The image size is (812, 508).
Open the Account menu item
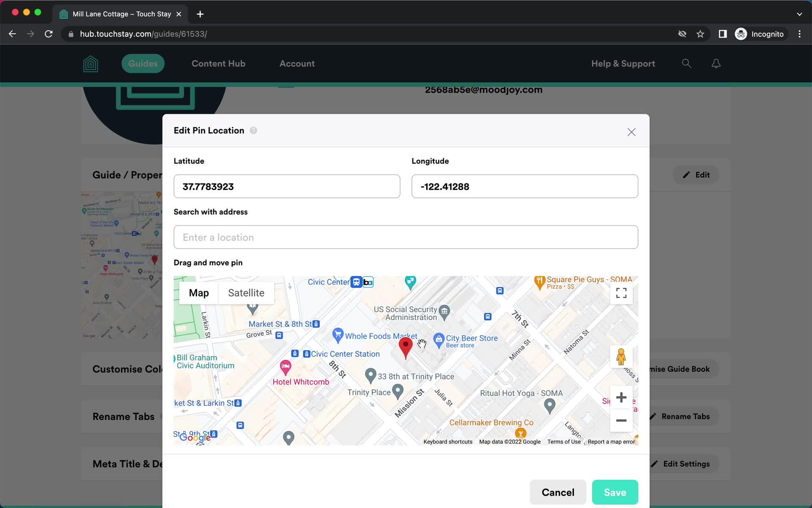pyautogui.click(x=297, y=63)
